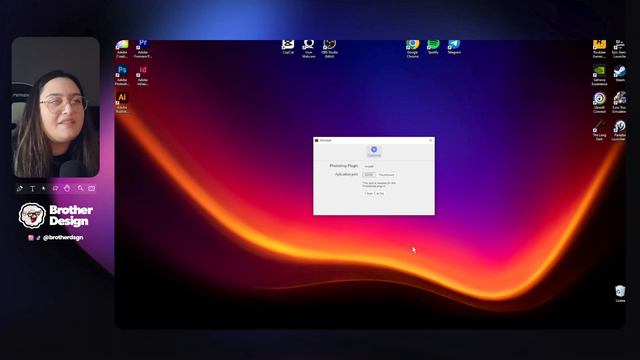
Task: Open the Adobe Illustrator desktop shortcut
Action: [x=122, y=102]
